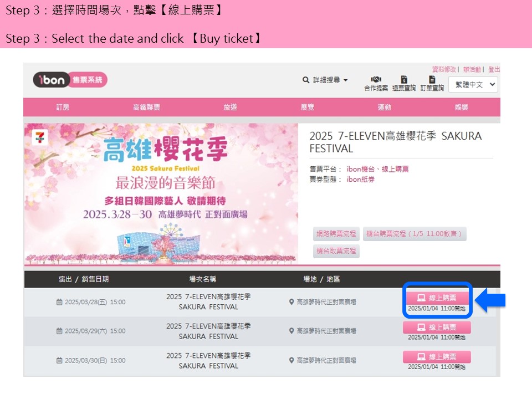This screenshot has height=399, width=532.
Task: Click the 登出 logout link
Action: (494, 69)
